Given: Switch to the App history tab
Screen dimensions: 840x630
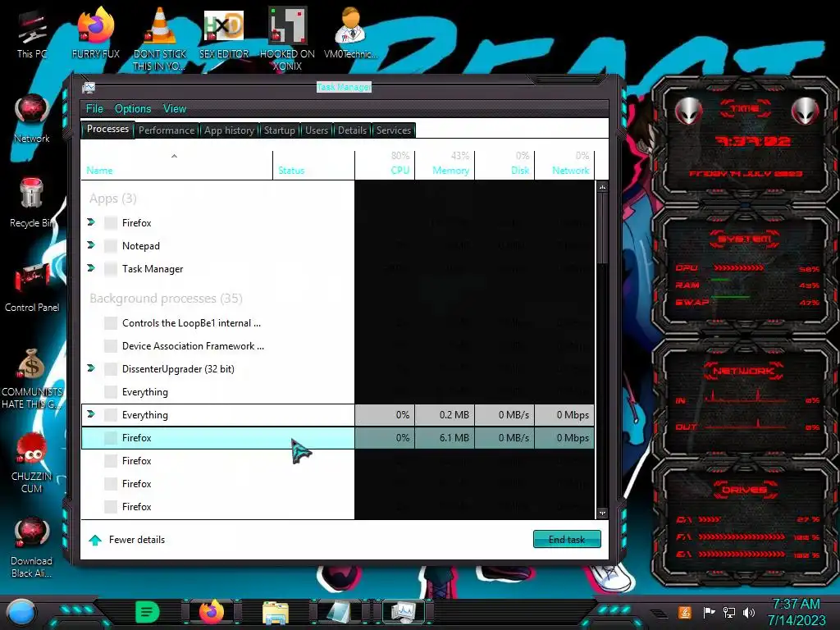Looking at the screenshot, I should (x=229, y=130).
